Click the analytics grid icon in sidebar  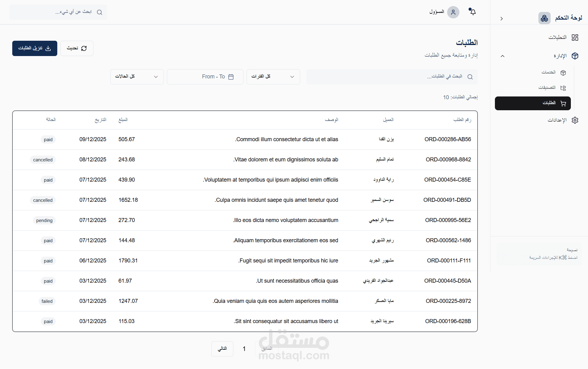coord(575,37)
